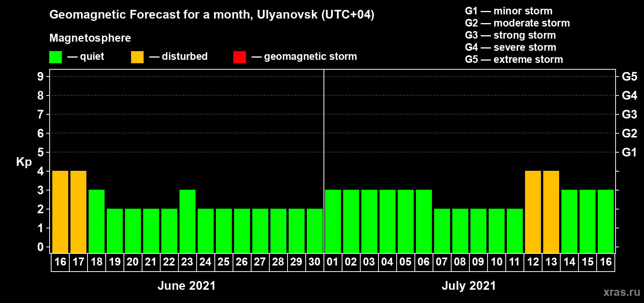This screenshot has height=303, width=644.
Task: Click date label 20 on the axis
Action: click(x=133, y=262)
